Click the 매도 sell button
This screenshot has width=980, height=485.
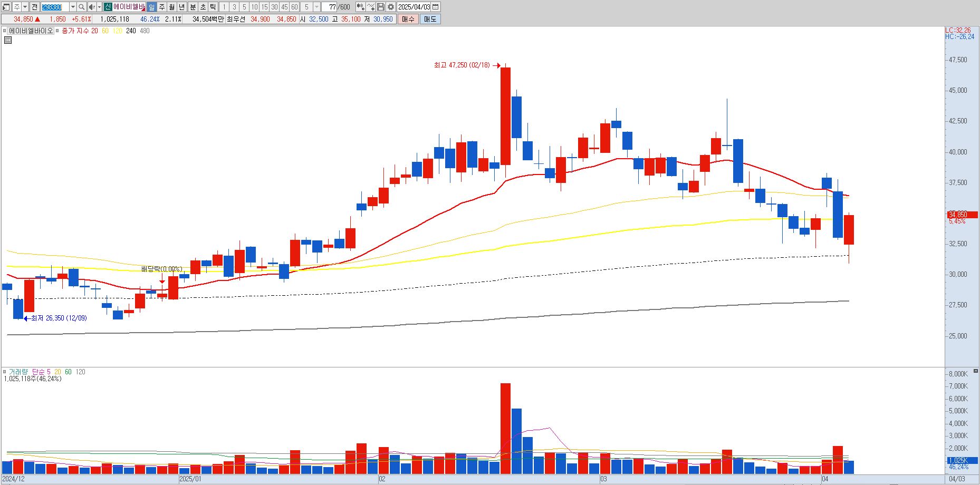(430, 19)
